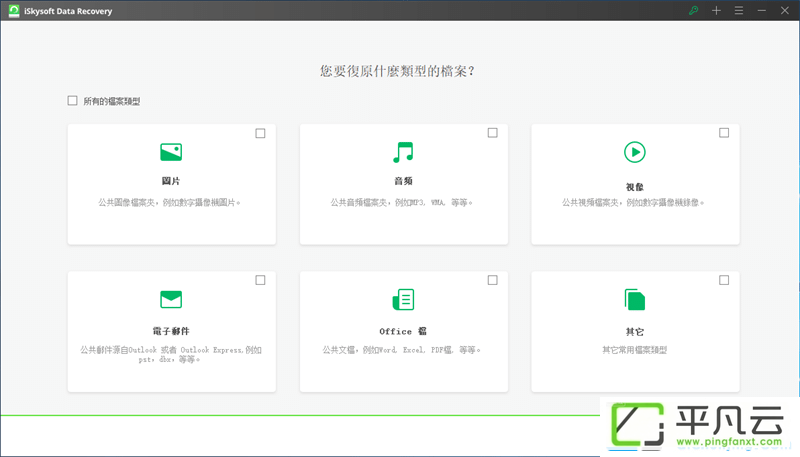Tick the 圖片 card checkbox
The image size is (800, 457).
(x=260, y=133)
